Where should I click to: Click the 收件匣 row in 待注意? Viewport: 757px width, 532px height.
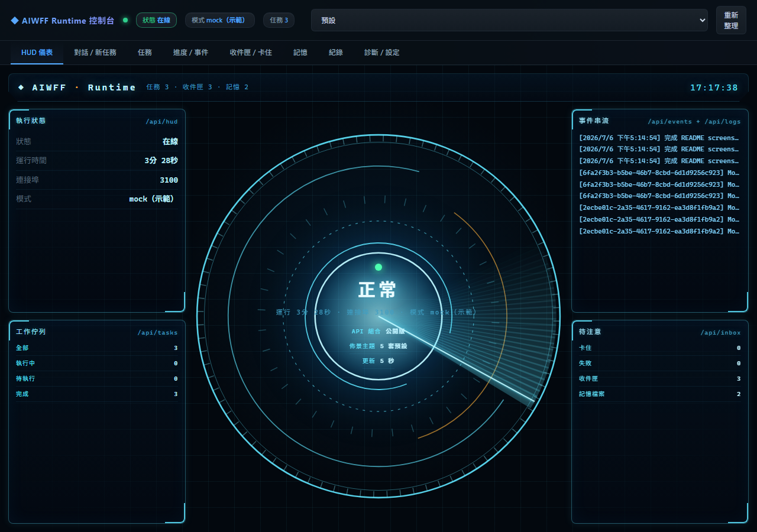pos(659,379)
